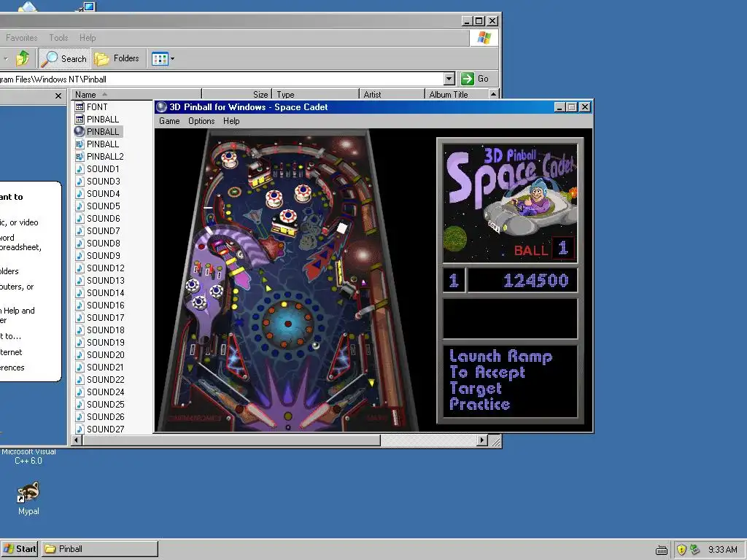Close the Explorer left task pane

(x=58, y=96)
